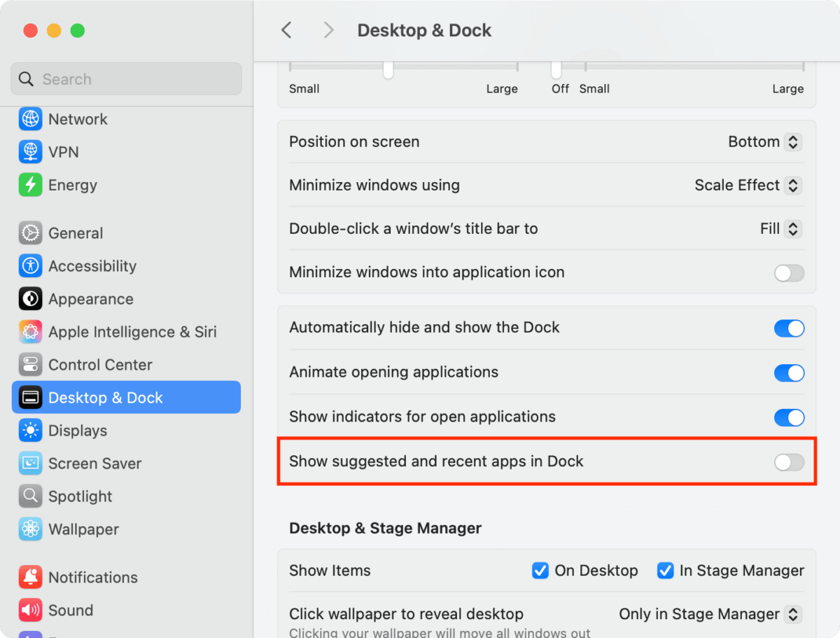Viewport: 840px width, 638px height.
Task: Click the Apple Intelligence & Siri label
Action: (132, 332)
